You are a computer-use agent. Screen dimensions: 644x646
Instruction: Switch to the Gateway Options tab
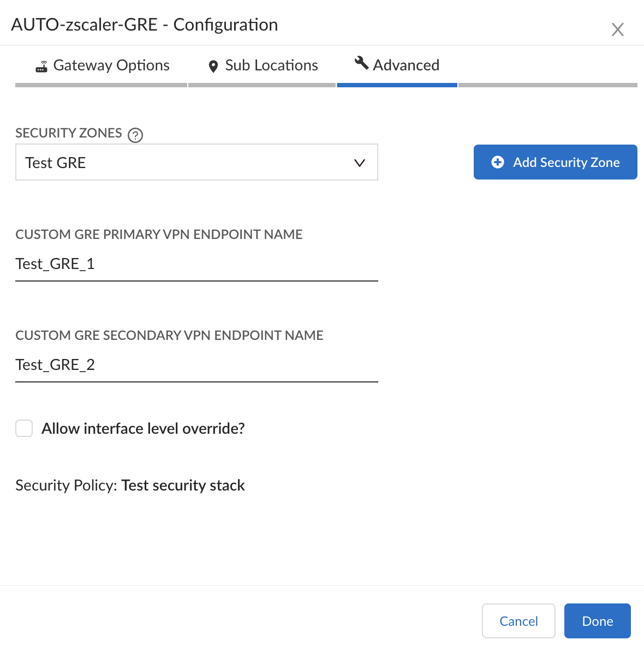click(111, 65)
